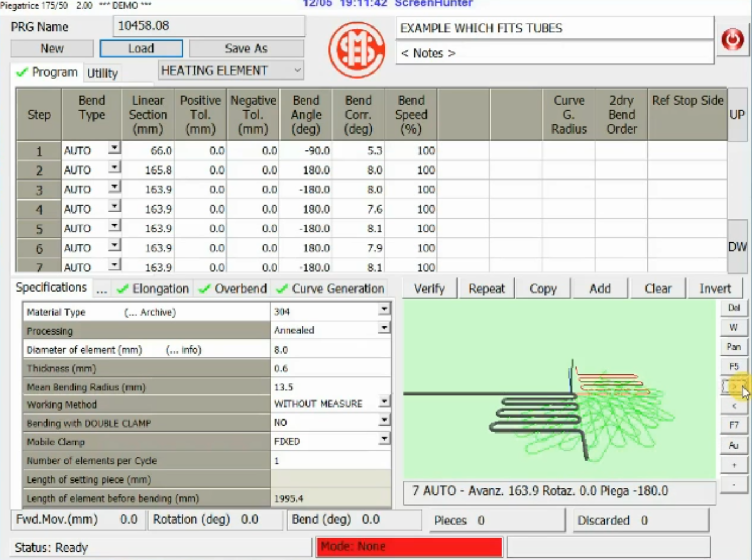Click the Verify button
This screenshot has height=560, width=752.
429,289
